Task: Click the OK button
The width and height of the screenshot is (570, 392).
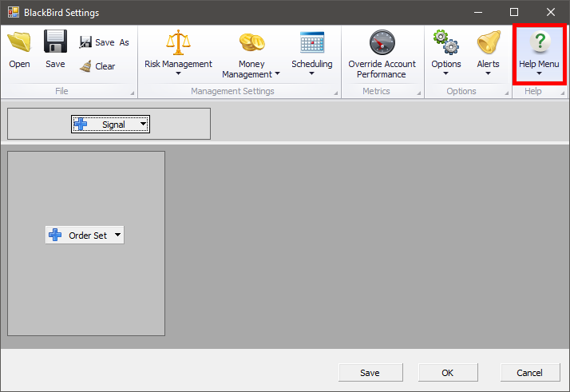Action: click(x=448, y=373)
